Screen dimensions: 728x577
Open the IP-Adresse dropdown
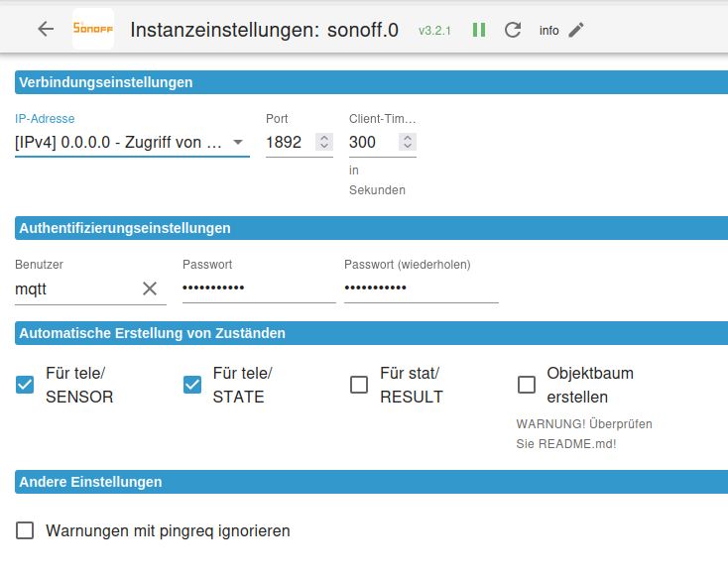pyautogui.click(x=131, y=143)
